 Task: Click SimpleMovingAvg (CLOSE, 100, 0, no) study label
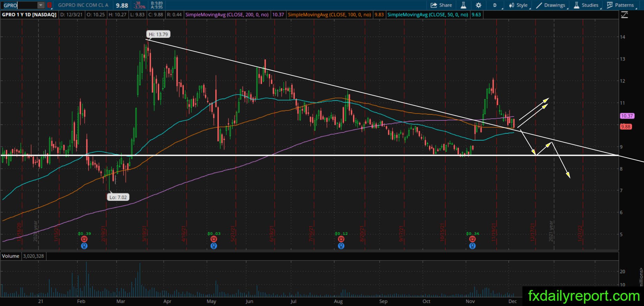(329, 15)
